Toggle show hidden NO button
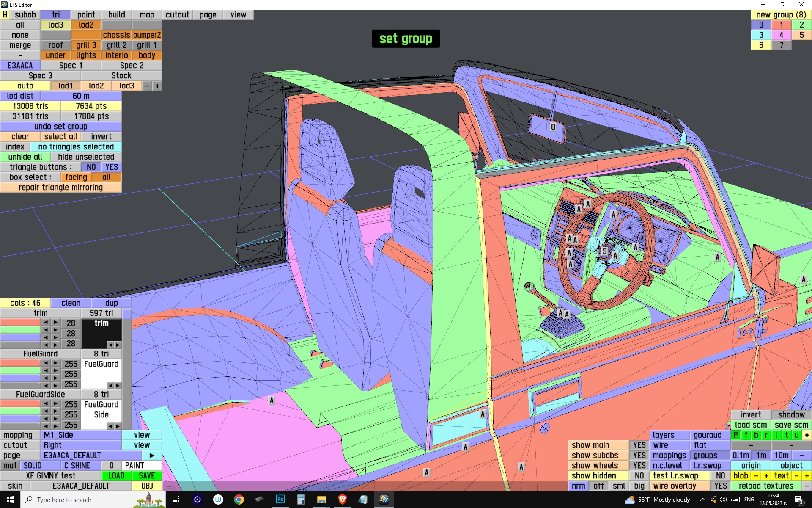Image resolution: width=812 pixels, height=508 pixels. click(639, 476)
